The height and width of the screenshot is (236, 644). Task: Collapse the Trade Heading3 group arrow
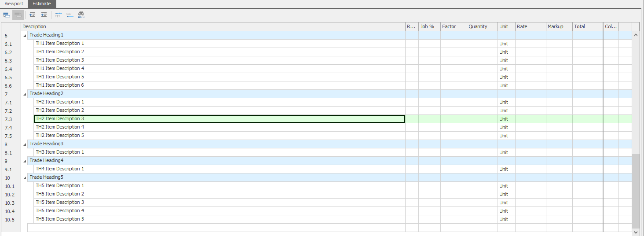coord(25,144)
